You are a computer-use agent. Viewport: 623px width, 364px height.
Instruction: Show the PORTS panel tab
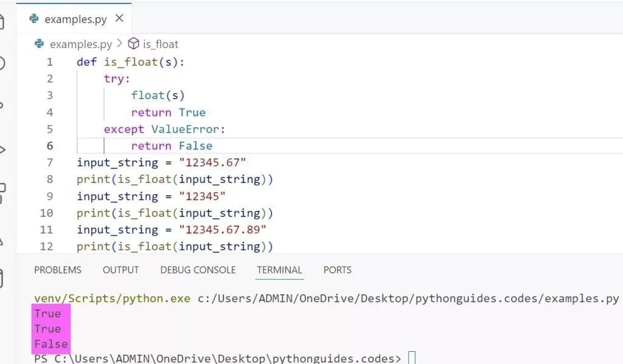point(337,270)
